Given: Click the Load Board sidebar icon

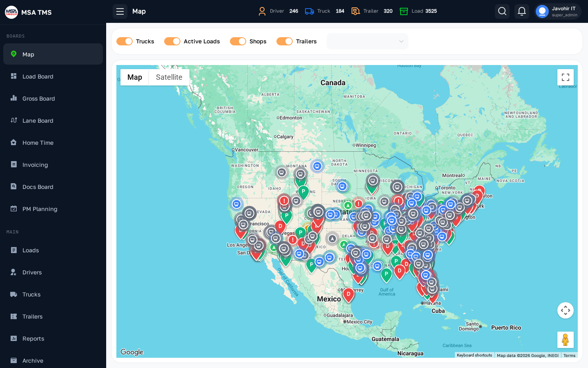Looking at the screenshot, I should click(14, 76).
